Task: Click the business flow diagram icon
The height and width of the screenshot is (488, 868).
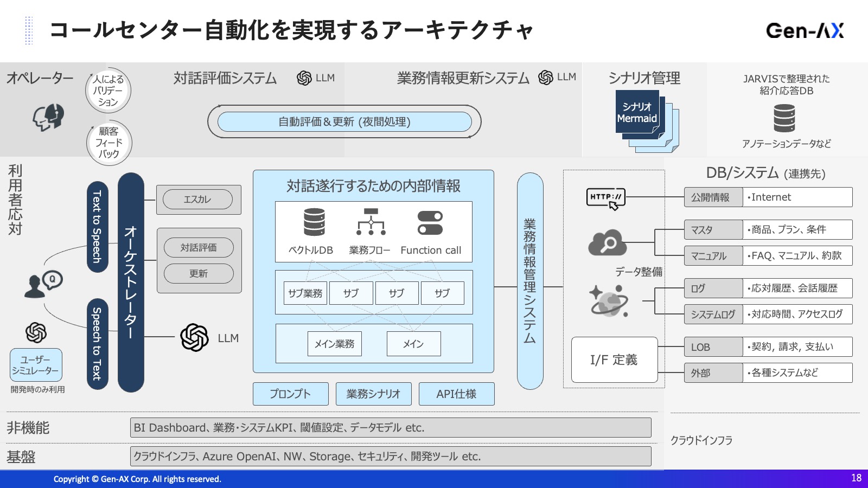Action: tap(371, 222)
